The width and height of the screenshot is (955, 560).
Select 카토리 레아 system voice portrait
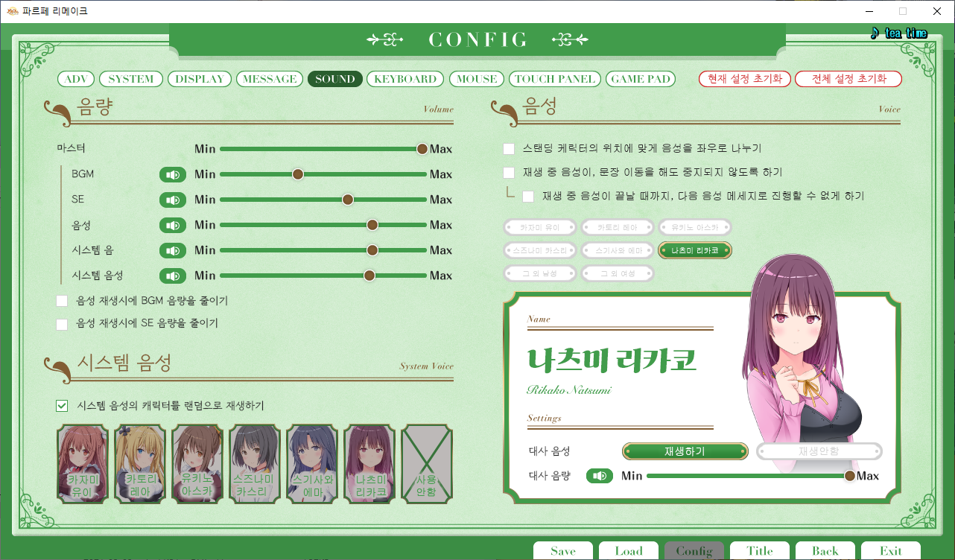[x=140, y=465]
